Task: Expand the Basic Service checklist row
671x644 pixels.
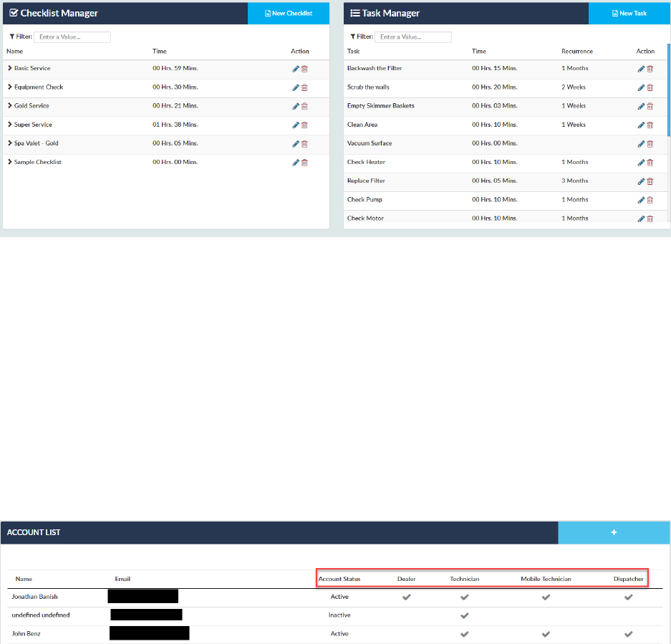Action: click(x=10, y=68)
